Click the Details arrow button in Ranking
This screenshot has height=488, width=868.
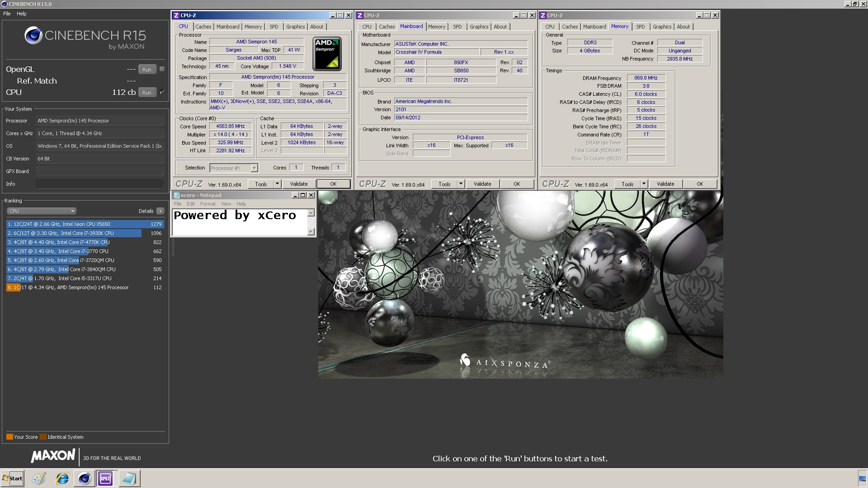[160, 211]
